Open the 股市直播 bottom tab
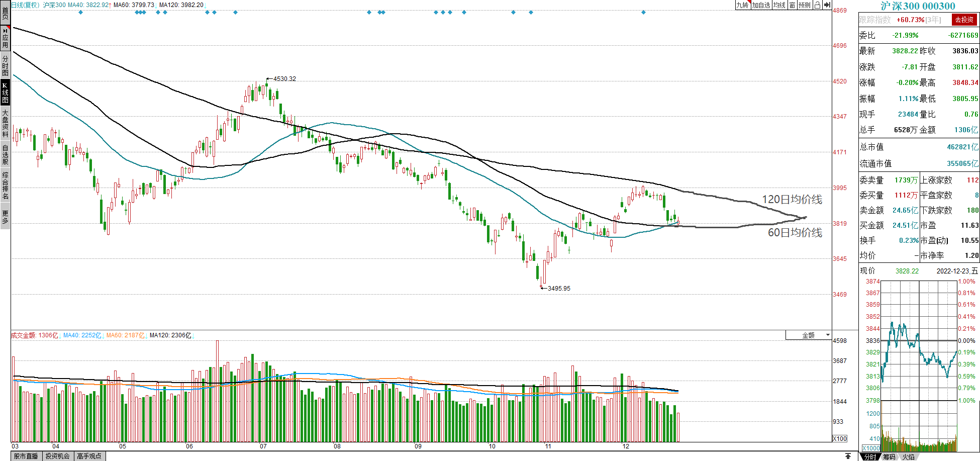 pos(26,456)
